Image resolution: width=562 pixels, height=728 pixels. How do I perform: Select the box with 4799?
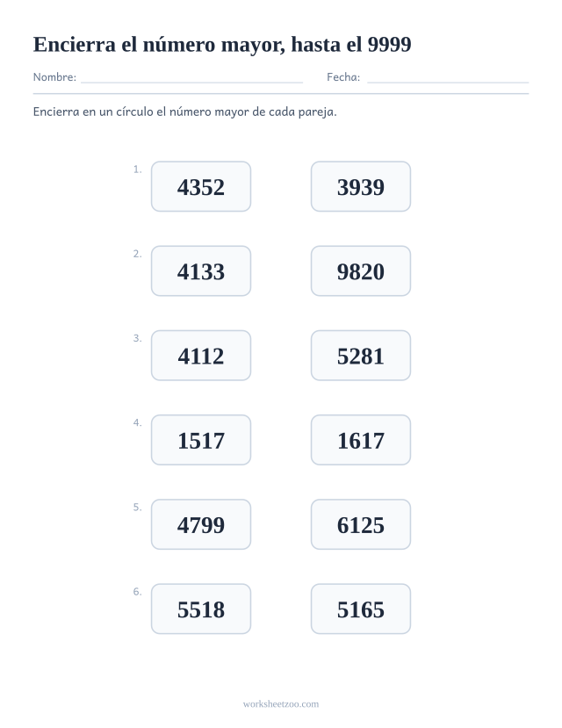click(201, 524)
